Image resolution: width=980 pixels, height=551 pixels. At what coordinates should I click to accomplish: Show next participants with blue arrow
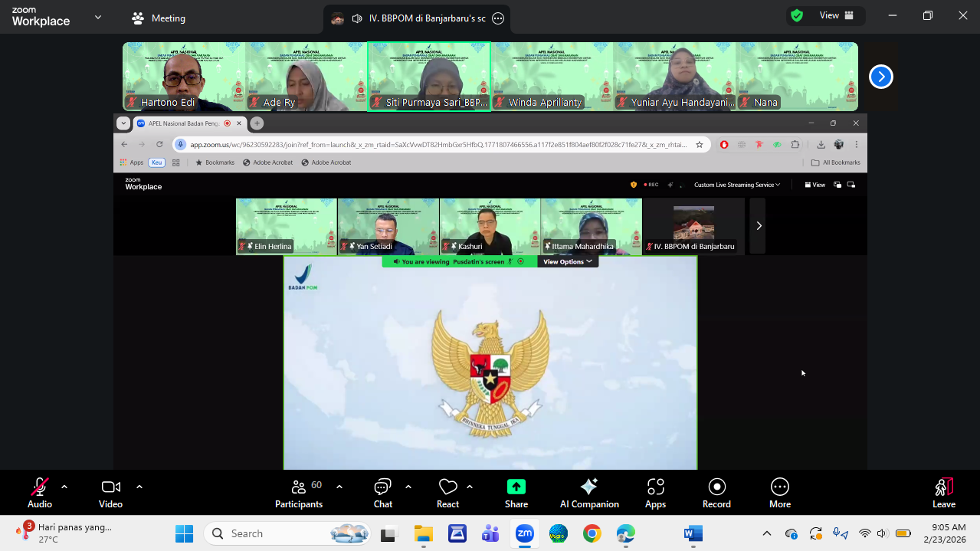[880, 77]
